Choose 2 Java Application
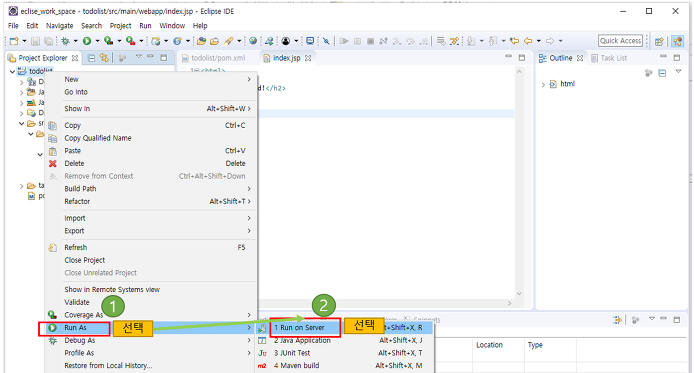 point(345,341)
